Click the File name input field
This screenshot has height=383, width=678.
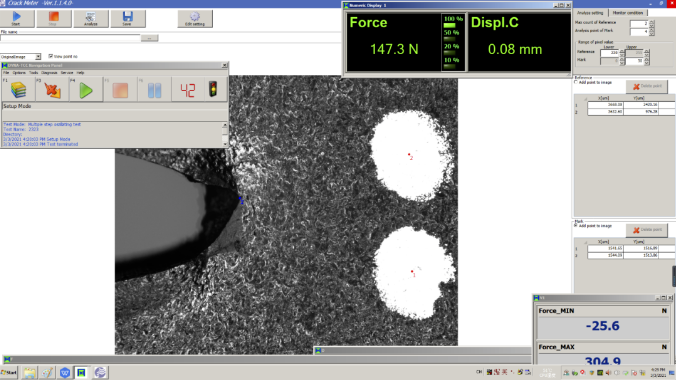(x=70, y=38)
